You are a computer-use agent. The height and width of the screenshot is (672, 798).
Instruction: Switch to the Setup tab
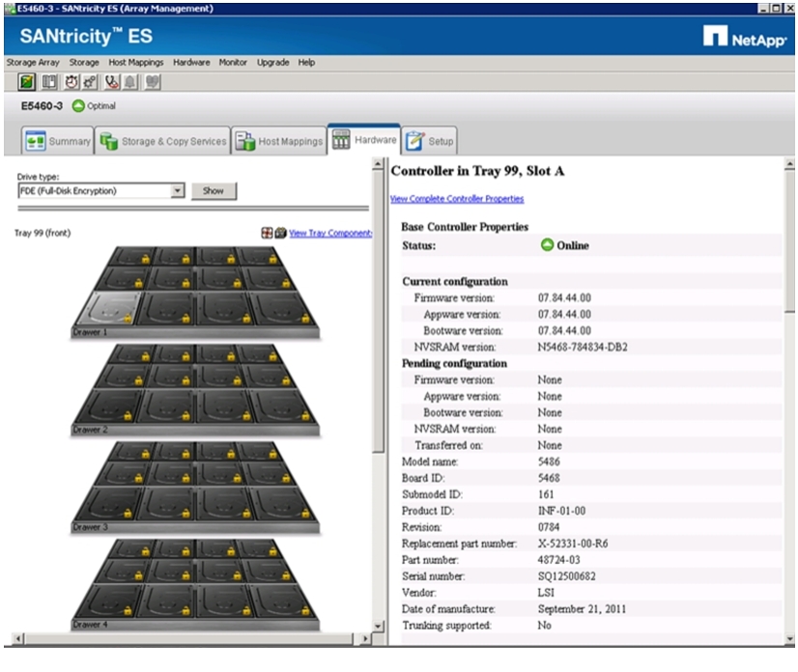[430, 141]
